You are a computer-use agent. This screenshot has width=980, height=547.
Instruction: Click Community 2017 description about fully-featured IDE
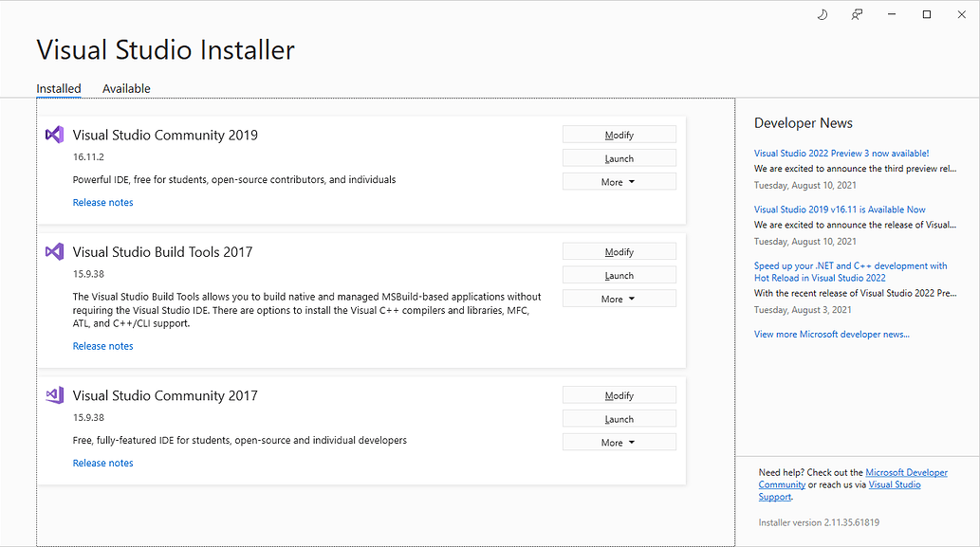click(239, 440)
